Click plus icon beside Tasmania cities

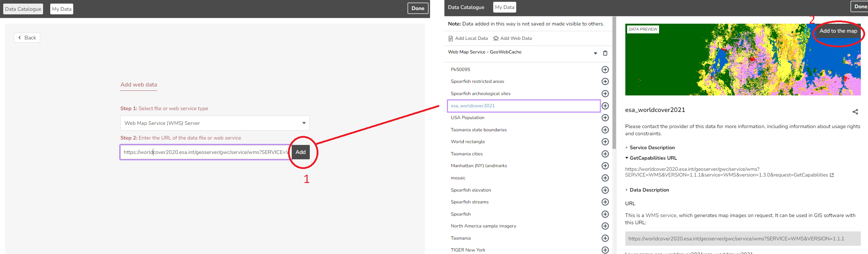[605, 154]
